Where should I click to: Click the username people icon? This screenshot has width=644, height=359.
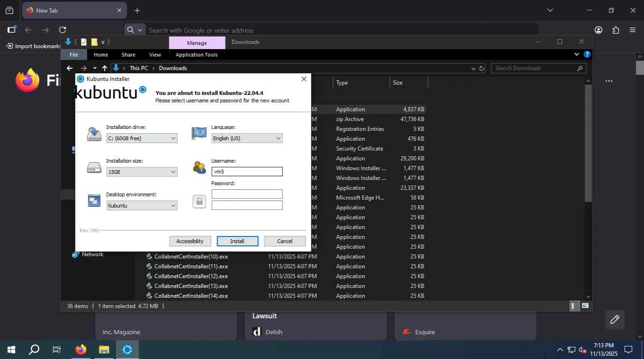199,167
